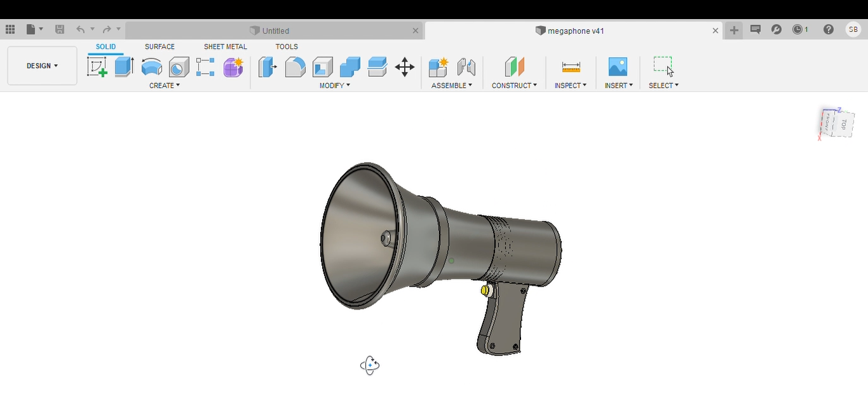Click the yellow trigger button on the handle

point(485,290)
